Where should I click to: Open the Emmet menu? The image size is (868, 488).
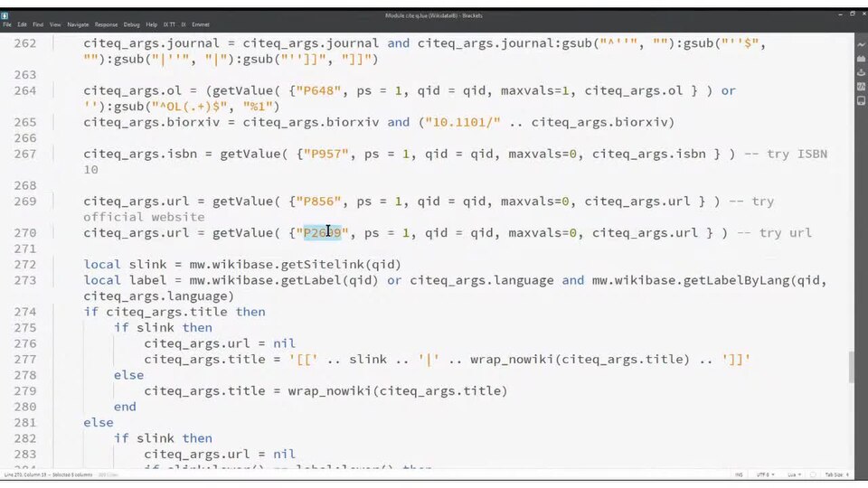(x=201, y=24)
